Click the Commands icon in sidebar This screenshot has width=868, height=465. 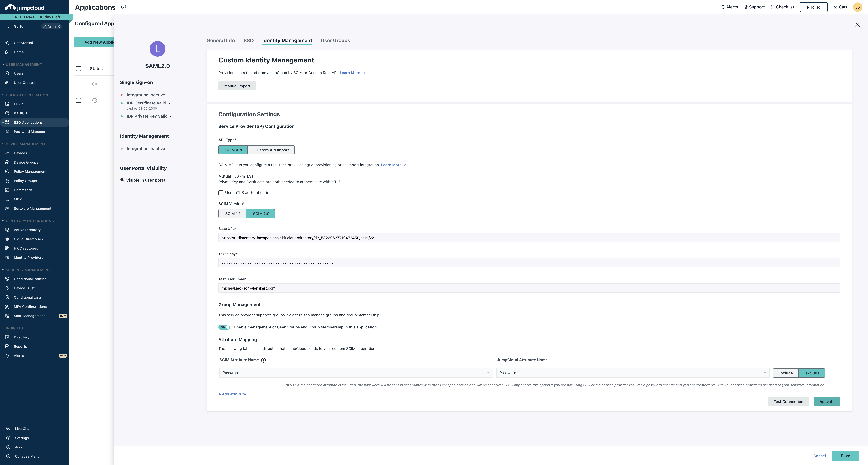click(x=7, y=190)
